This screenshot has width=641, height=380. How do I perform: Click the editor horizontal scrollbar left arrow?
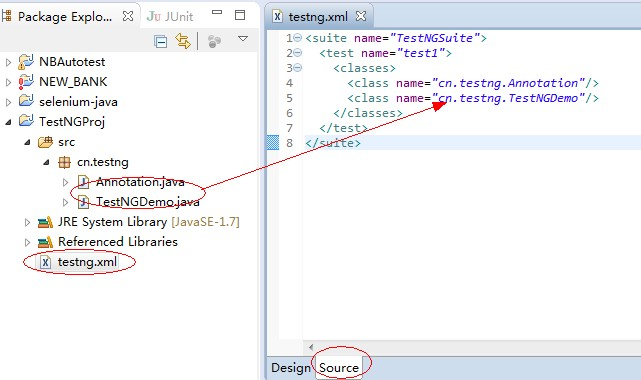coord(311,347)
